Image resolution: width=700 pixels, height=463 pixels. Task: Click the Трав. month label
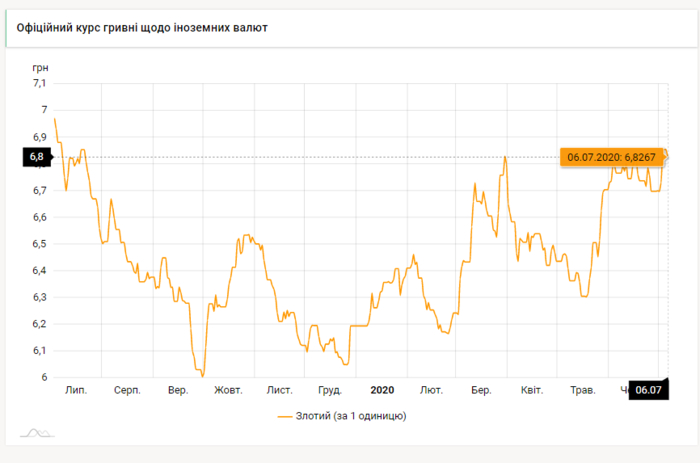582,390
